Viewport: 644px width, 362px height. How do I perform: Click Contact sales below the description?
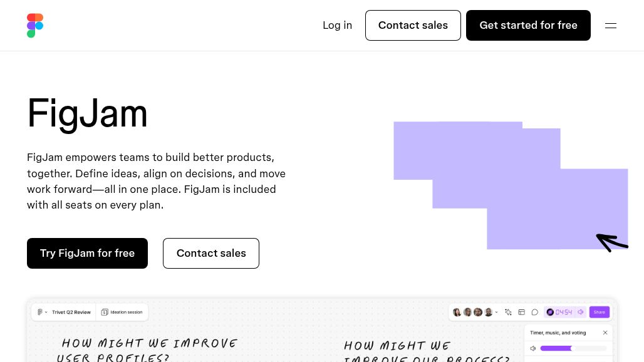[x=211, y=253]
